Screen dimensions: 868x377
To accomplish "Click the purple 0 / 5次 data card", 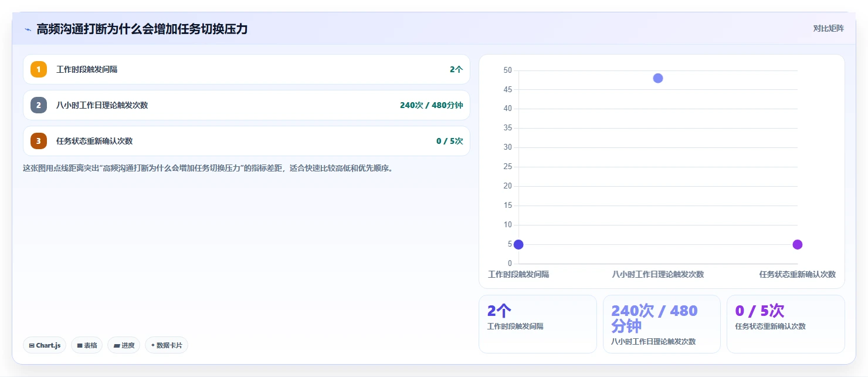I will point(786,324).
